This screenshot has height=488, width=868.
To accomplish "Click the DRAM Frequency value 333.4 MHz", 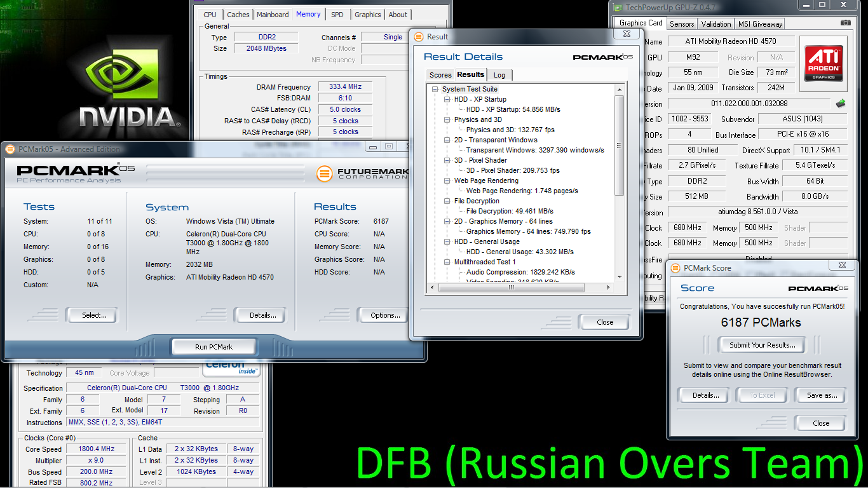I will (345, 87).
